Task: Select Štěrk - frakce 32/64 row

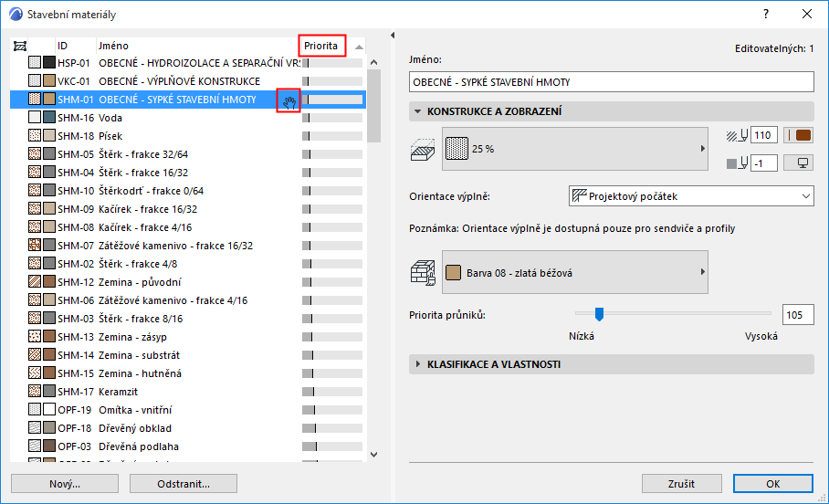Action: (x=188, y=154)
